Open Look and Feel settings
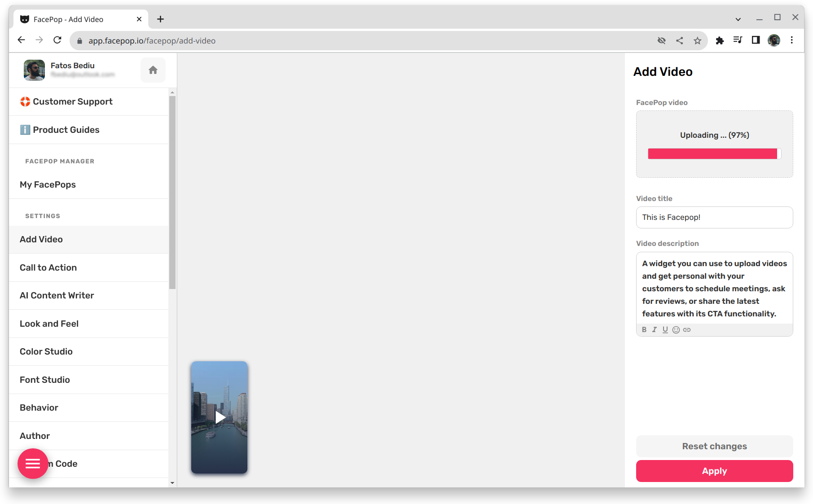This screenshot has height=504, width=813. click(89, 324)
